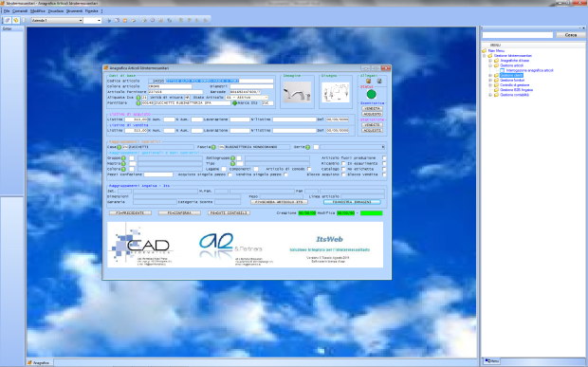Toggle the Ricambio checkbox

[343, 164]
